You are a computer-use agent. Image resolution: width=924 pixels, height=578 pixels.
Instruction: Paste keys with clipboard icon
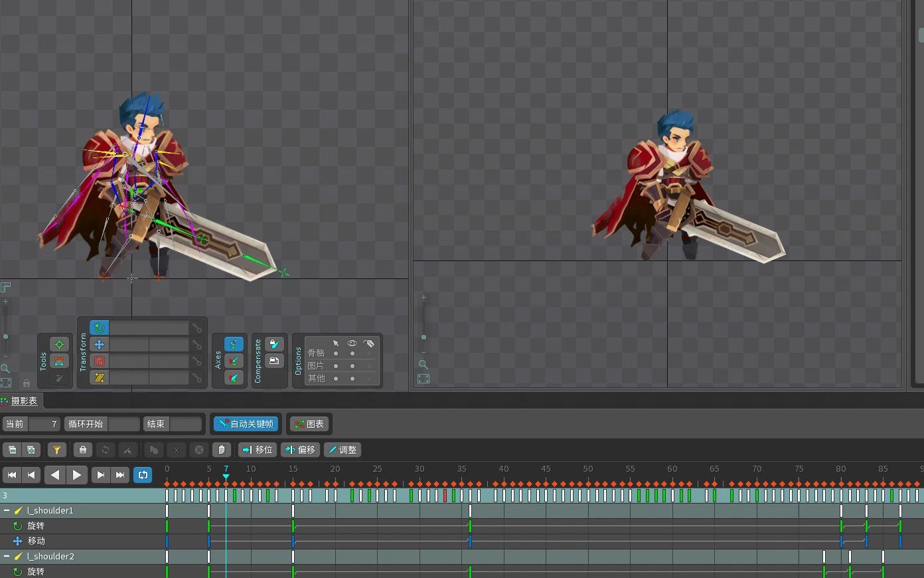coord(221,450)
